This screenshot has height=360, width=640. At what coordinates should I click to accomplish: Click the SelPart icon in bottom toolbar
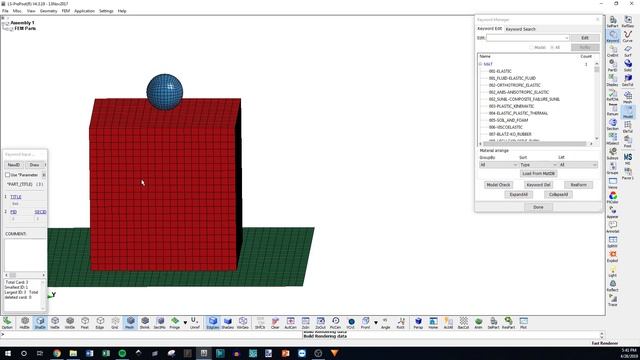(x=493, y=322)
